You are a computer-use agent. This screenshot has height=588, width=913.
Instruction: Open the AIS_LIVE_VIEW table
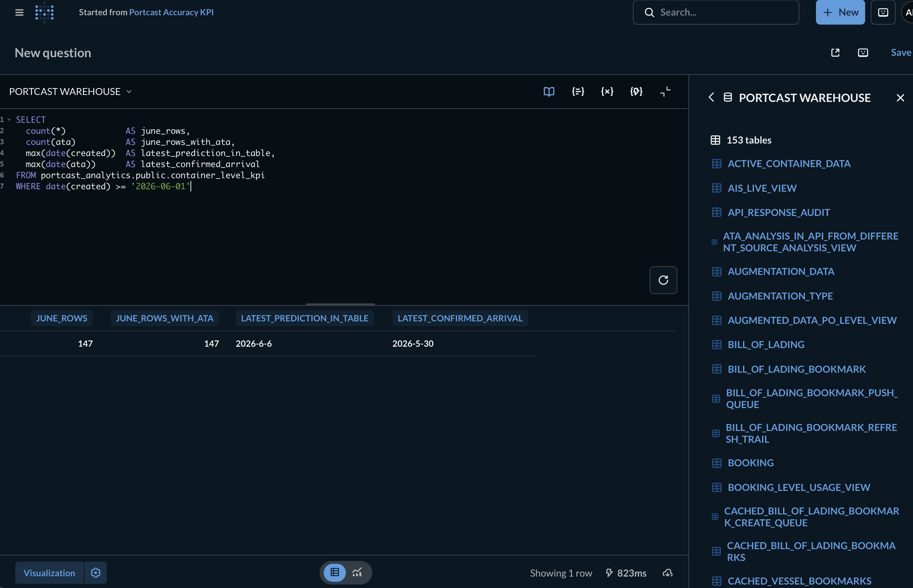click(762, 188)
